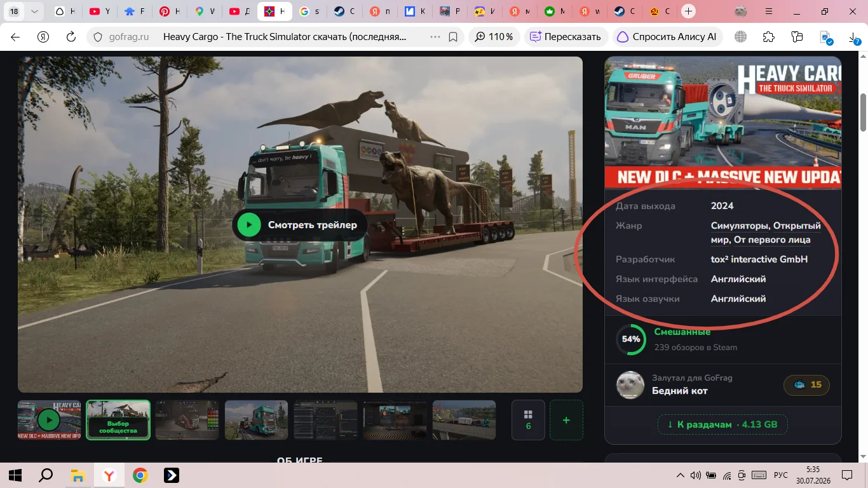Open the three-dot menu in address bar

click(x=435, y=37)
